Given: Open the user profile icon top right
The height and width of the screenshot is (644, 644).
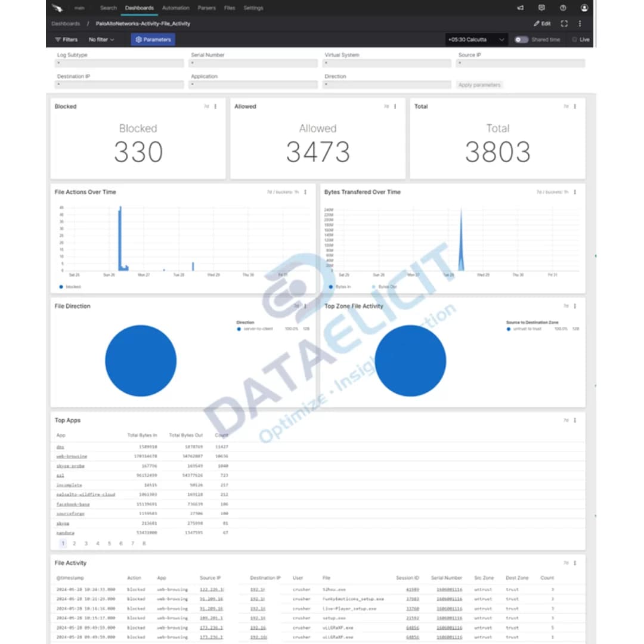Looking at the screenshot, I should click(x=584, y=8).
